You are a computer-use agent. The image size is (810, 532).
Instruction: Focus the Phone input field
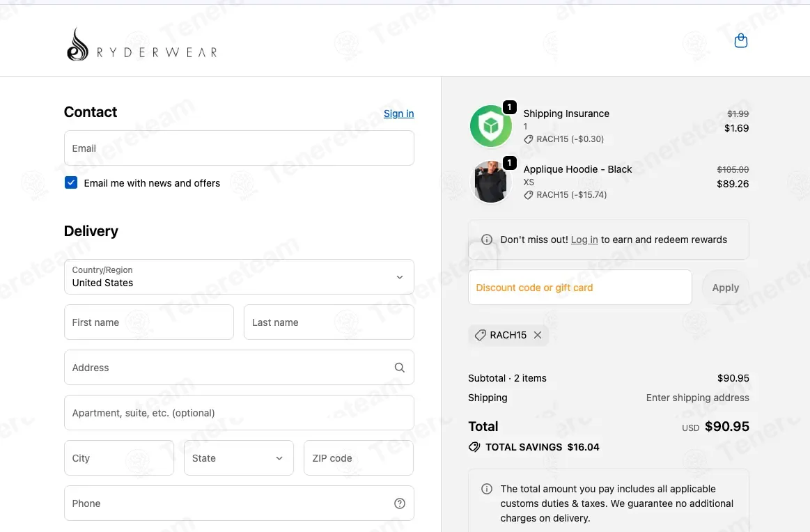[x=239, y=503]
